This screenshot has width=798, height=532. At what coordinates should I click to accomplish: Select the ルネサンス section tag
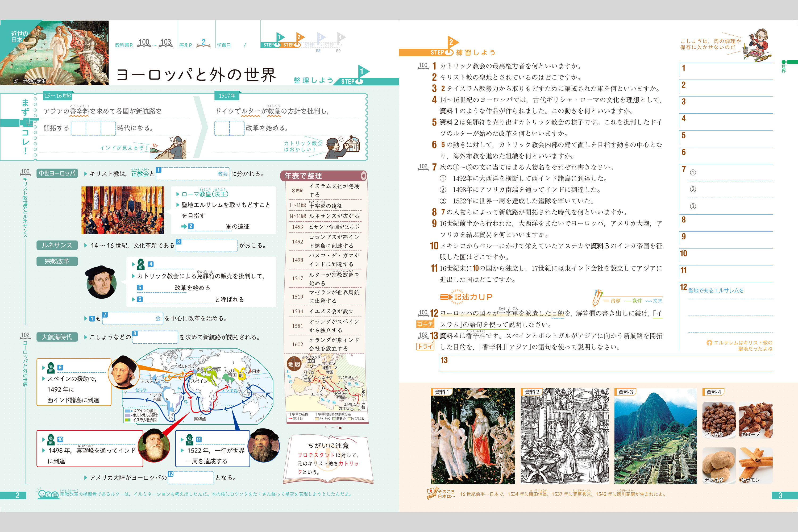coord(57,245)
